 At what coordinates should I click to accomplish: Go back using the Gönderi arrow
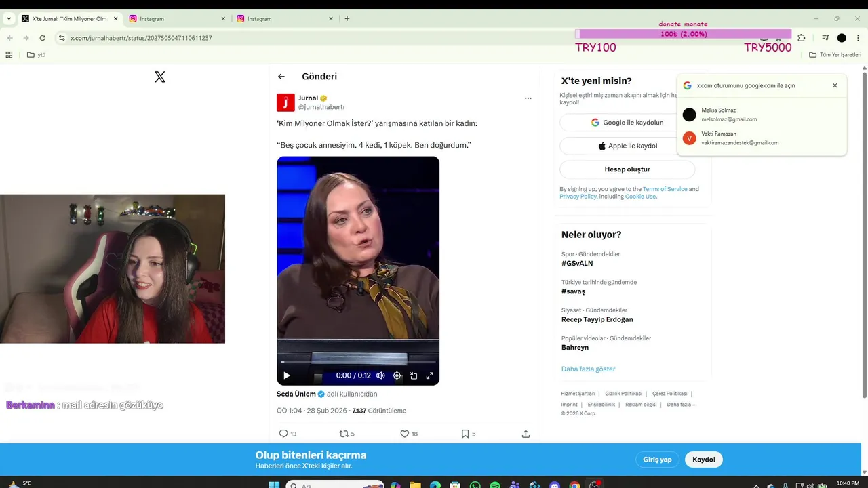pos(281,77)
